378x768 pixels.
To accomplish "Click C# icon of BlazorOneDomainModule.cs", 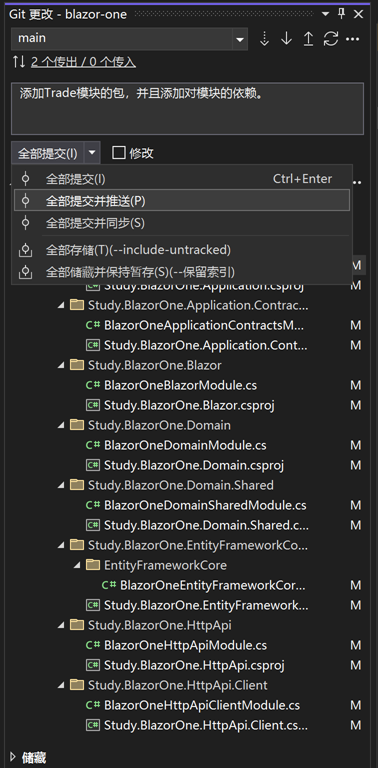I will (x=93, y=445).
